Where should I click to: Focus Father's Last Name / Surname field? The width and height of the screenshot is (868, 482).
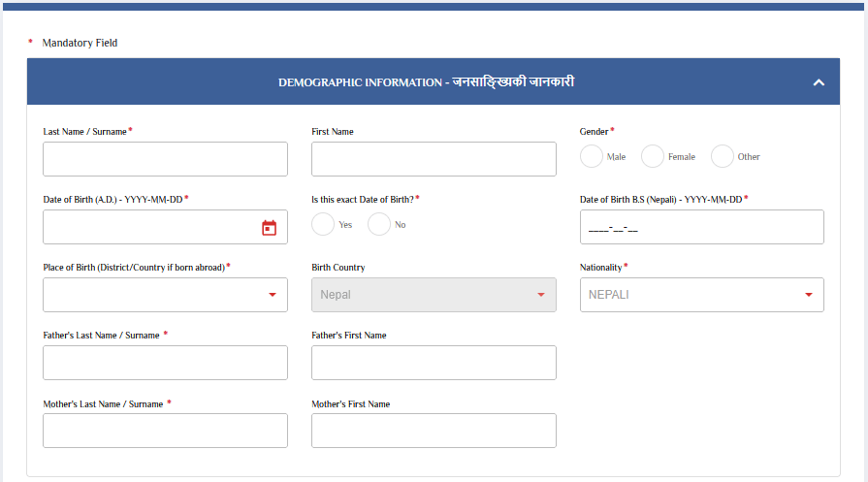coord(165,363)
